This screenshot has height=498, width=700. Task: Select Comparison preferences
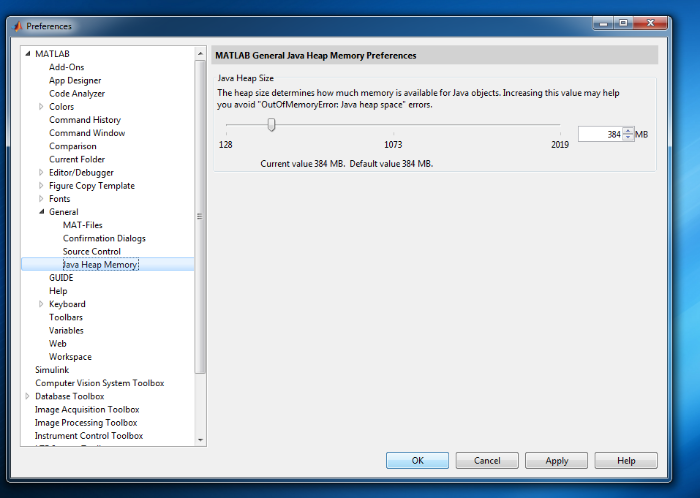point(72,146)
